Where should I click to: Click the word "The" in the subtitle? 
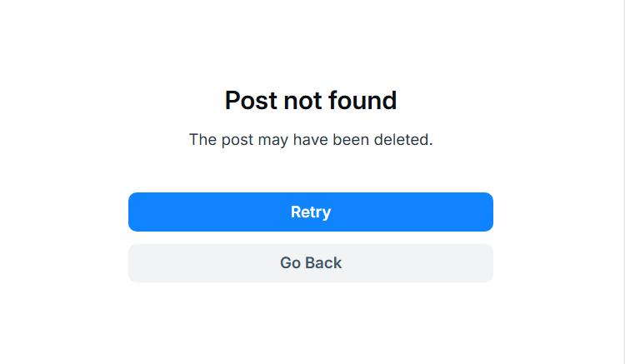tap(202, 140)
